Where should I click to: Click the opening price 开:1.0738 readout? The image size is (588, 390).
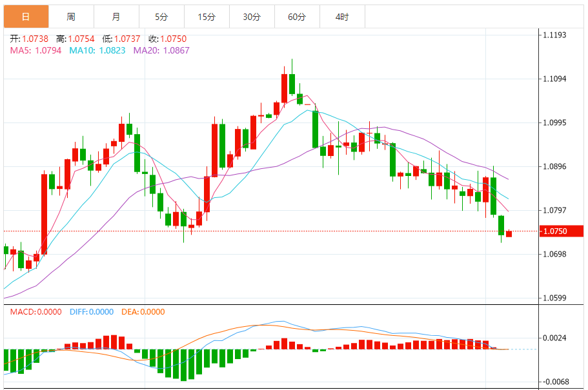pyautogui.click(x=29, y=39)
